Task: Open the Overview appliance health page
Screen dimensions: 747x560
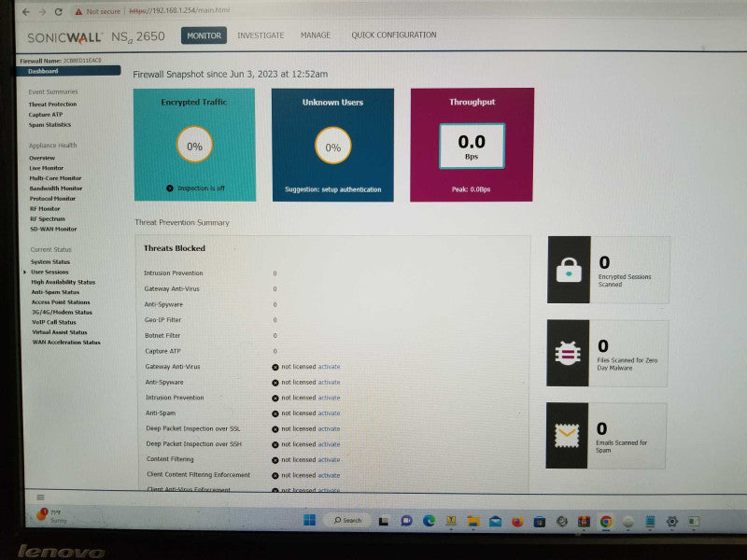Action: pyautogui.click(x=42, y=158)
